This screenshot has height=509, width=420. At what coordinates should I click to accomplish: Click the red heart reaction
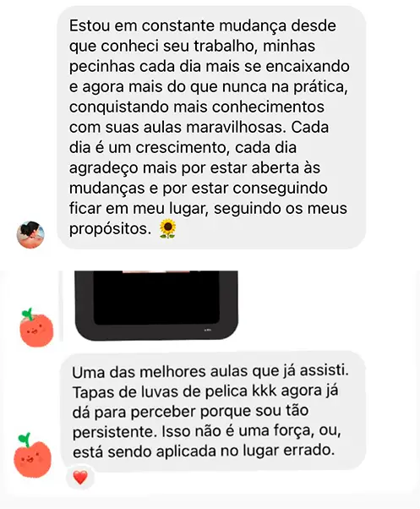(x=80, y=478)
